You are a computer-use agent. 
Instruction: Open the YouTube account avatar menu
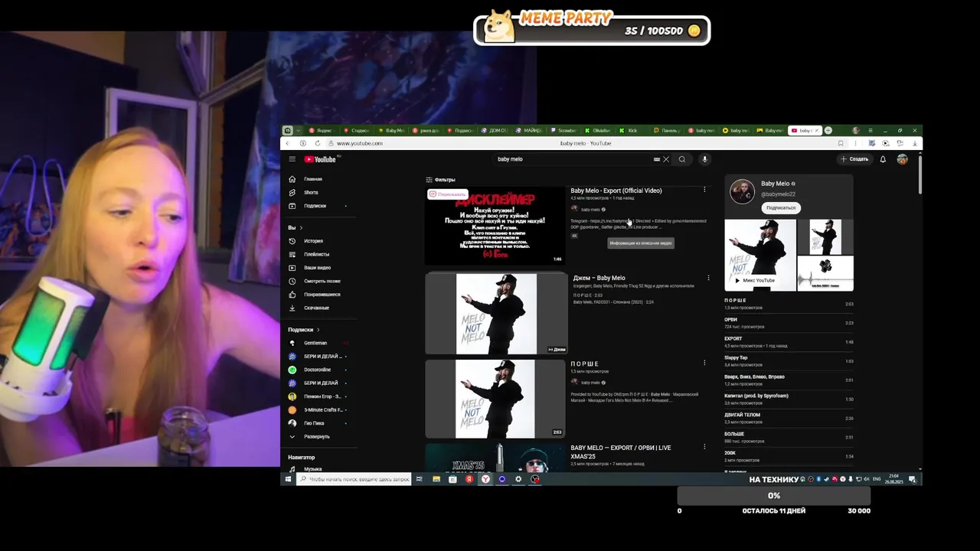point(903,159)
